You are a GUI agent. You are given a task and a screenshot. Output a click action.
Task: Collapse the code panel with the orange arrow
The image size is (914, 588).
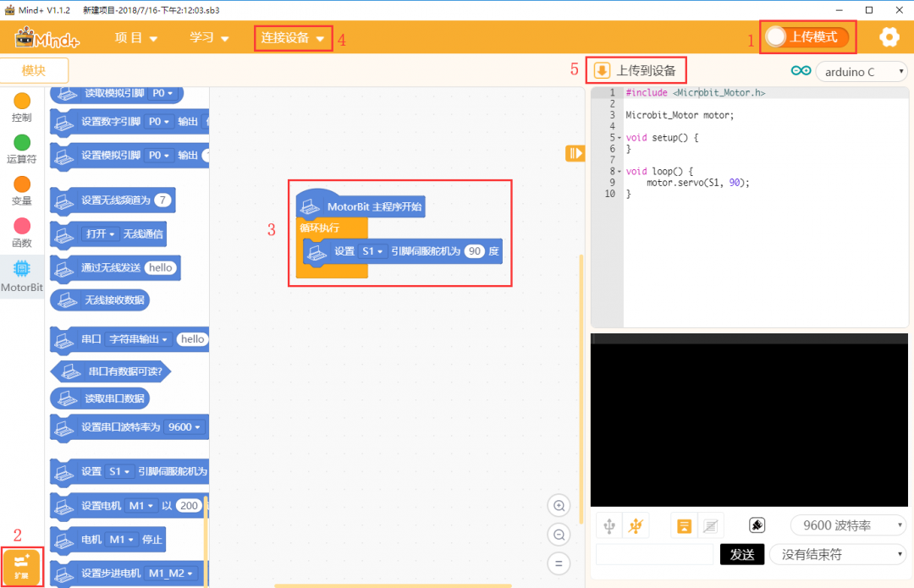tap(575, 153)
